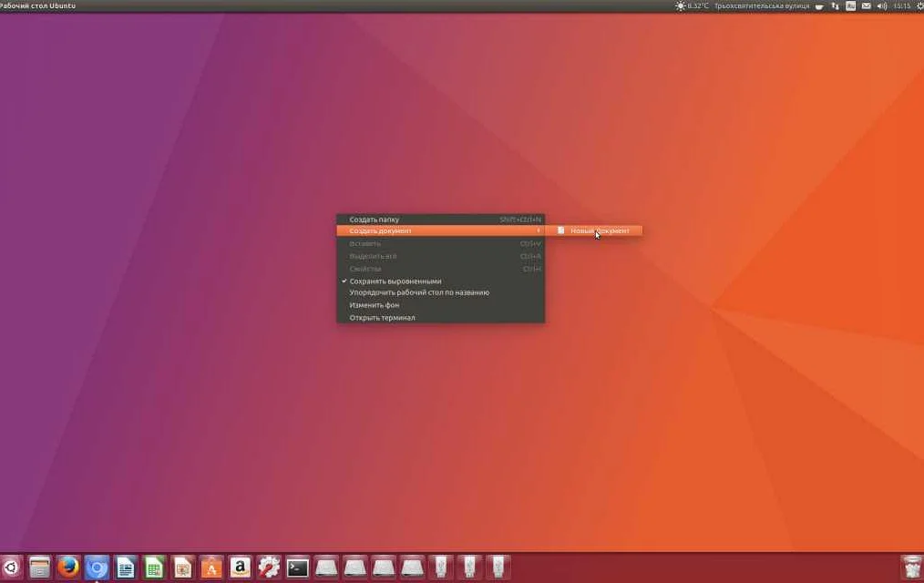
Task: Open the Trash icon in dock
Action: (x=910, y=568)
